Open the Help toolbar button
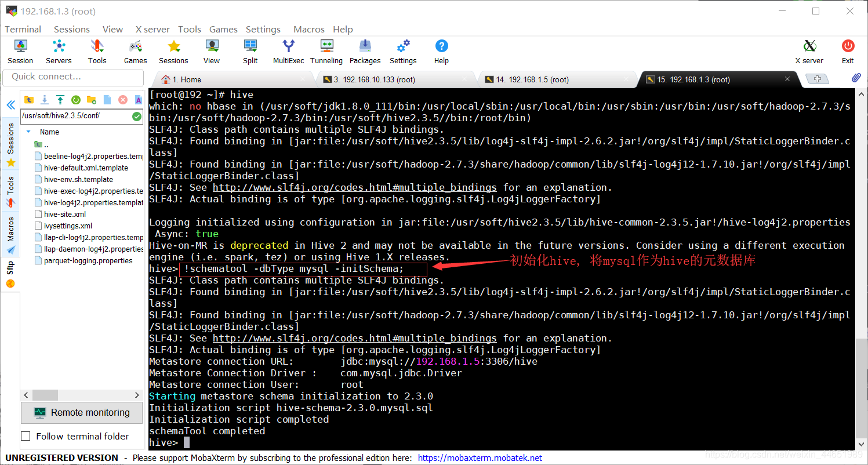This screenshot has height=465, width=868. click(x=441, y=52)
